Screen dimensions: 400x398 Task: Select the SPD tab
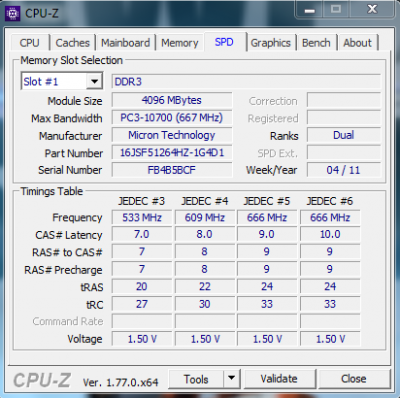(225, 42)
